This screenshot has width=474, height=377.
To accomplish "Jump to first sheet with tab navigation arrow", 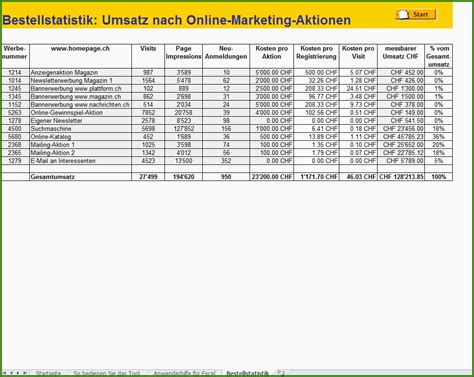I will pos(5,373).
